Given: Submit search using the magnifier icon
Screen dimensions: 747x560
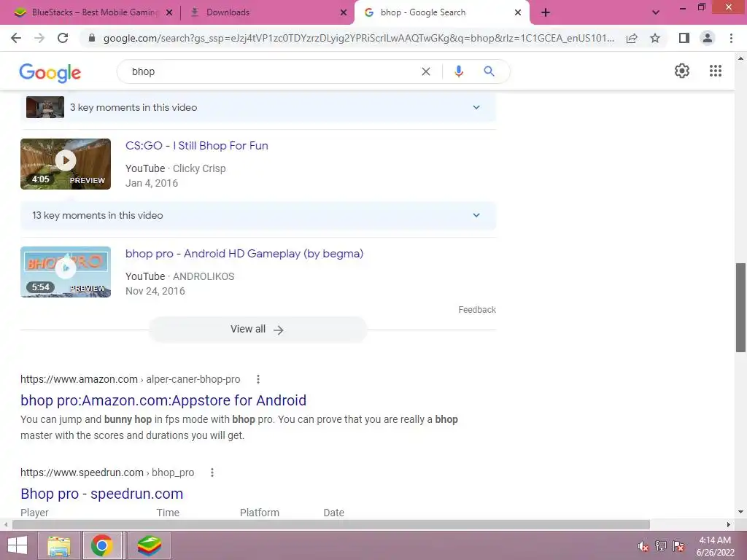Looking at the screenshot, I should click(x=489, y=71).
